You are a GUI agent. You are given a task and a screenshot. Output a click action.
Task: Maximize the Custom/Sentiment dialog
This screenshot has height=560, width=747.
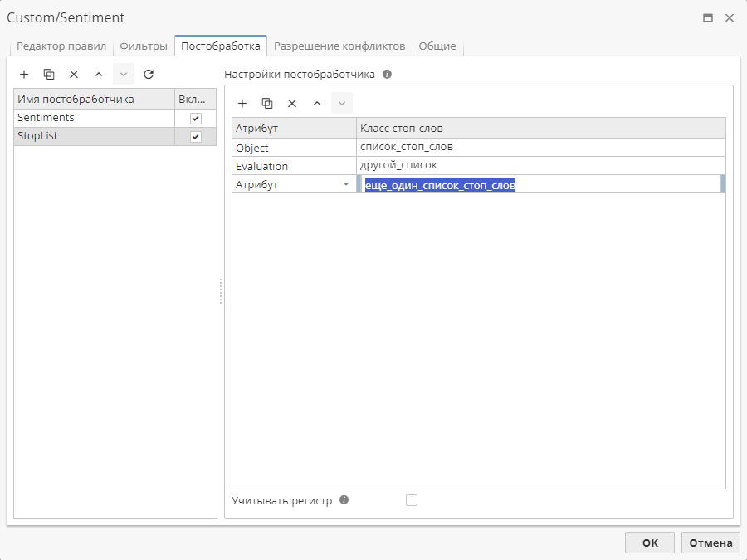[708, 18]
